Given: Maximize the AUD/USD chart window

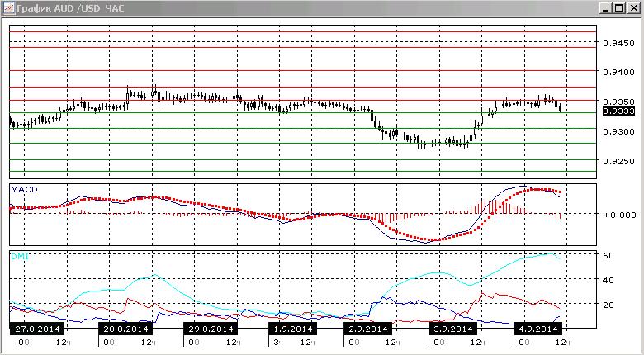Looking at the screenshot, I should coord(618,7).
